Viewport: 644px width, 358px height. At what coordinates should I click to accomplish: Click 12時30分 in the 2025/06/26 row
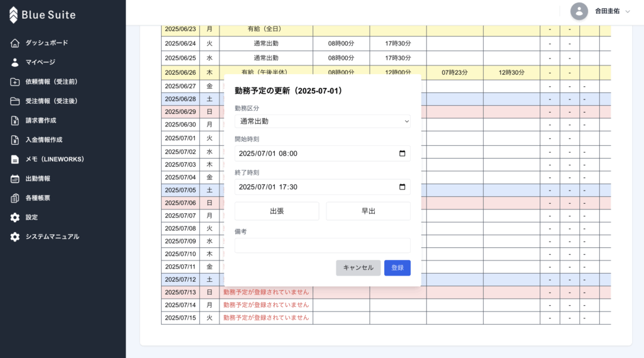[x=511, y=72]
